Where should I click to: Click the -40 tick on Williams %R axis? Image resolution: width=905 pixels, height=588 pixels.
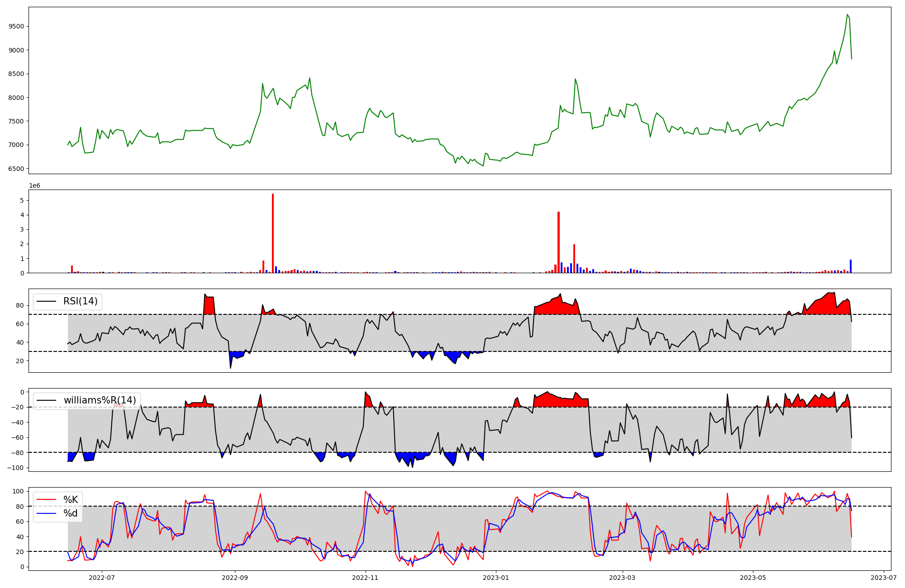point(18,422)
